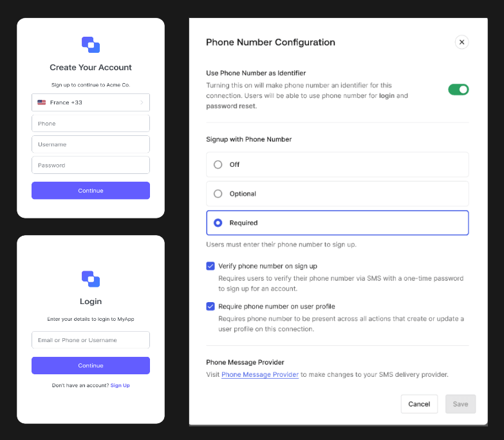Click the logo icon on Create Your Account card
This screenshot has width=504, height=440.
[x=91, y=44]
